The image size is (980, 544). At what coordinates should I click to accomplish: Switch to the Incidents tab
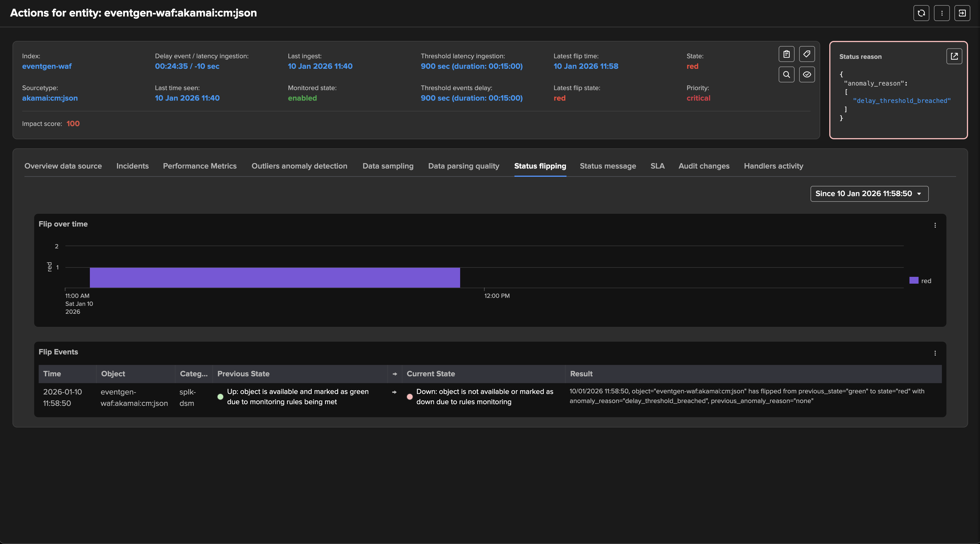pyautogui.click(x=133, y=166)
